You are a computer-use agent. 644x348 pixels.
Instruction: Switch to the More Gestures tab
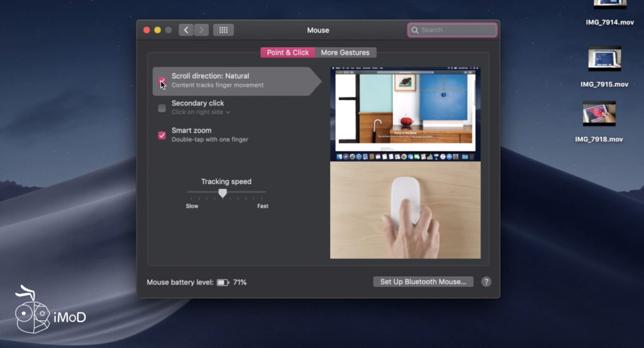(x=345, y=53)
